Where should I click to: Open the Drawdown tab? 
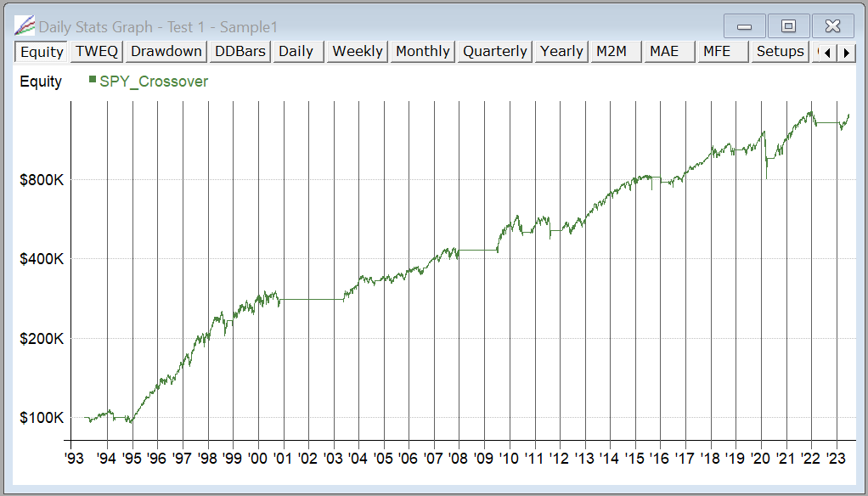[x=166, y=52]
